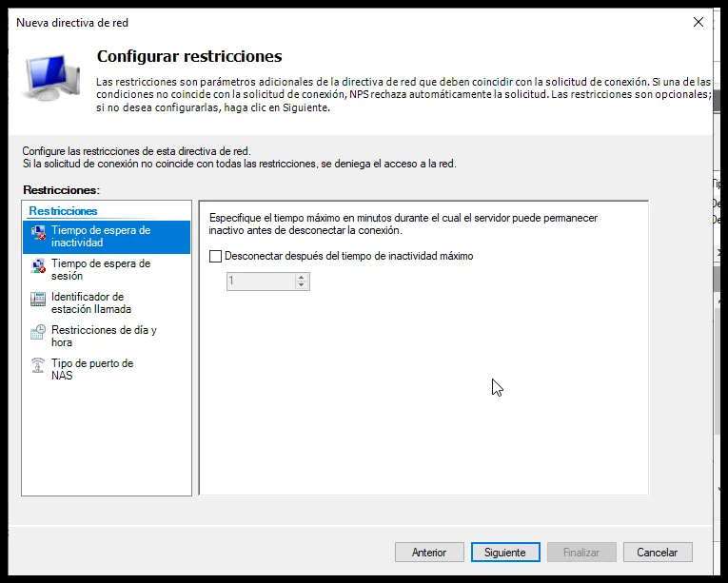The width and height of the screenshot is (728, 583).
Task: Click the Siguiente button
Action: [x=505, y=553]
